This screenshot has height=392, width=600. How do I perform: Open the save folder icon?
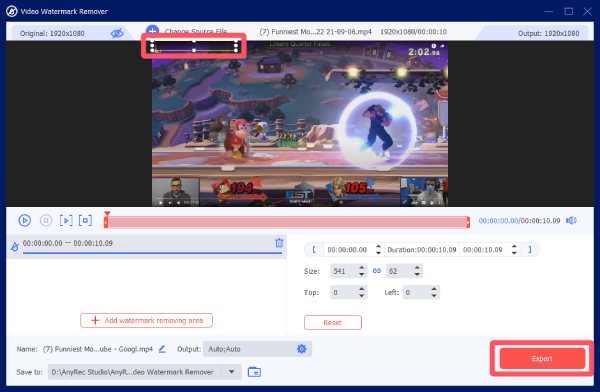click(x=254, y=372)
